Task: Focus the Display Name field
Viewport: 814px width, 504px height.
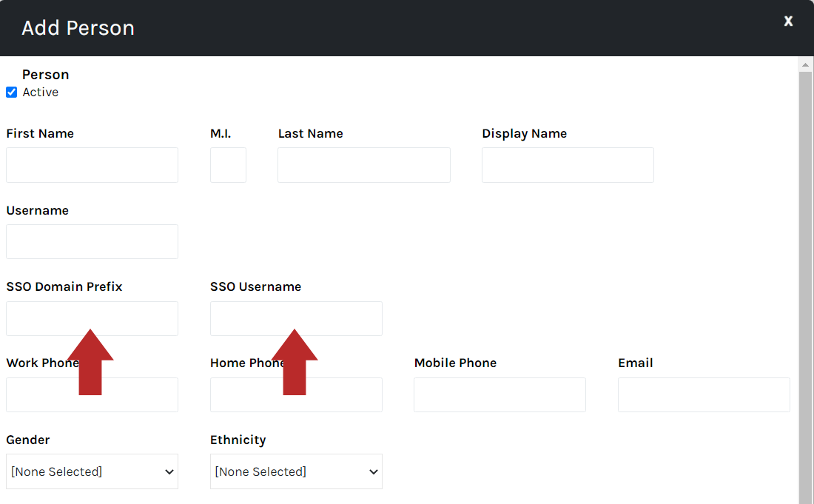Action: click(x=568, y=165)
